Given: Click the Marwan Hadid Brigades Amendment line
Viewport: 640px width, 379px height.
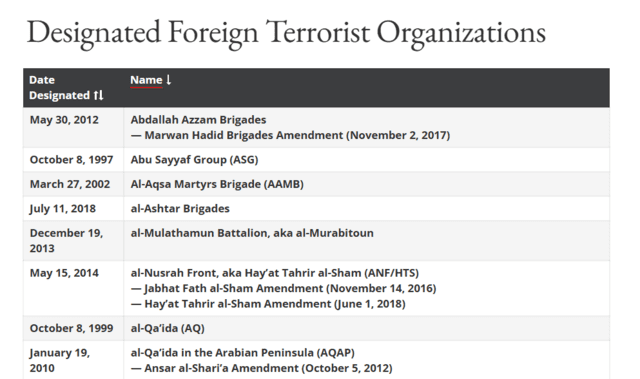Looking at the screenshot, I should 290,135.
